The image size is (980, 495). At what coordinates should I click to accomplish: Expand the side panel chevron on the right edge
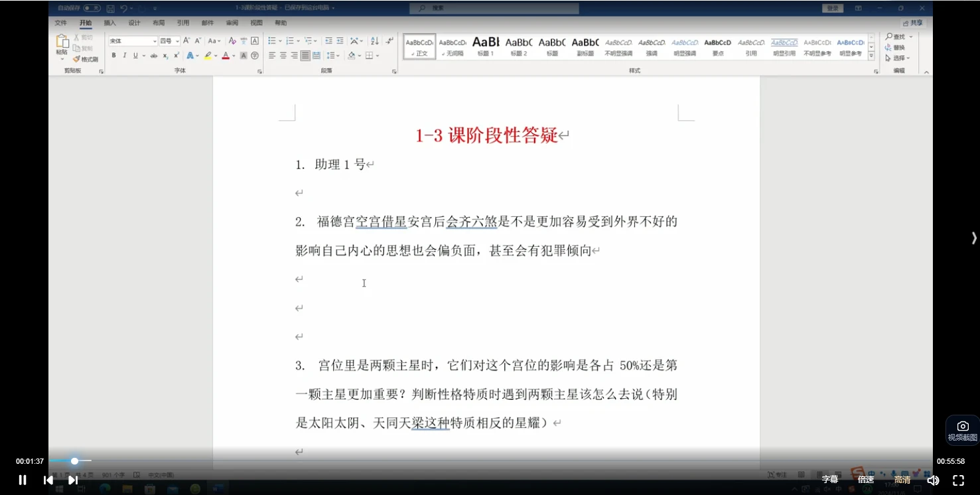pyautogui.click(x=973, y=238)
